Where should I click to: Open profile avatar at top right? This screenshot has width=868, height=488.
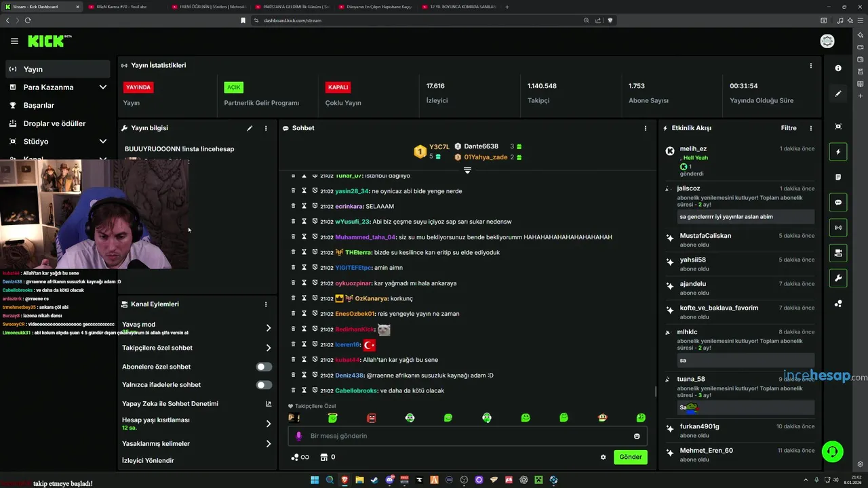[827, 41]
